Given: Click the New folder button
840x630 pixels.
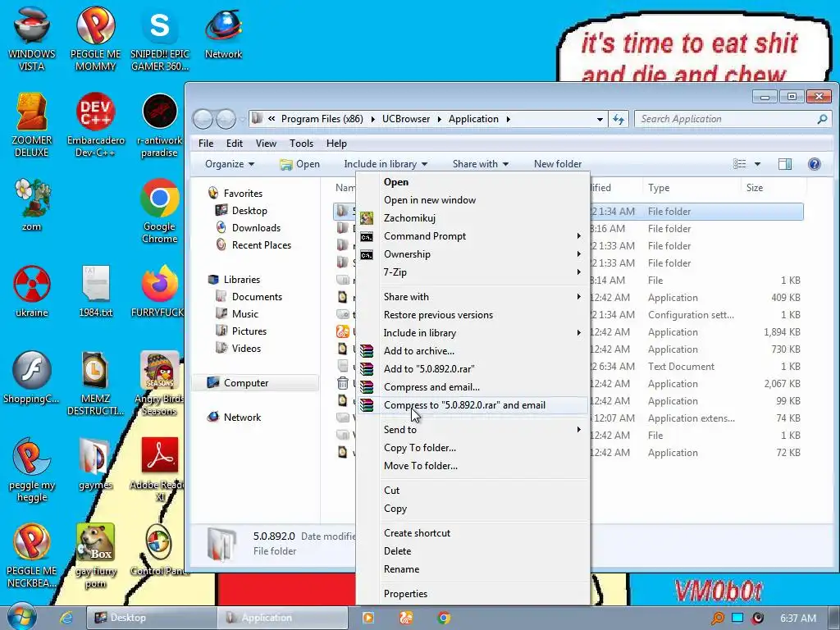Looking at the screenshot, I should tap(558, 164).
